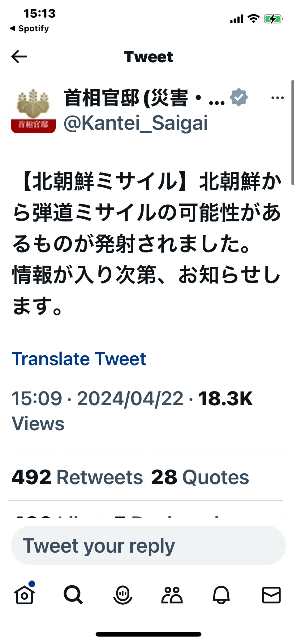Open the Spaces microphone tab
Screen dimensions: 297x644
tap(123, 595)
